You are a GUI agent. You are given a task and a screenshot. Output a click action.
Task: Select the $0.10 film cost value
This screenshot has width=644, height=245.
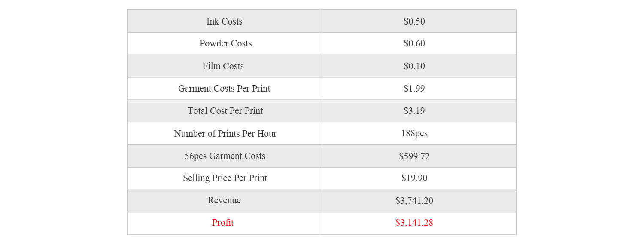414,66
